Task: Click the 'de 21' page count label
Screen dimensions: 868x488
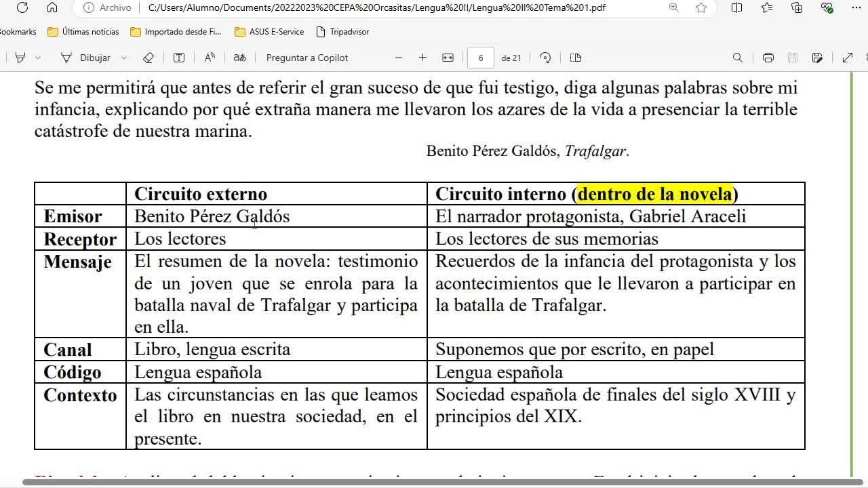Action: (511, 58)
